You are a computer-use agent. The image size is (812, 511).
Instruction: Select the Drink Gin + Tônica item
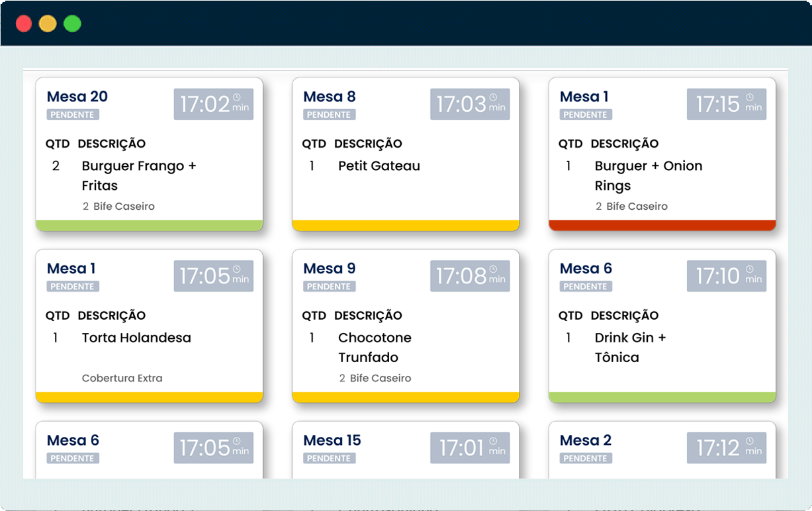pos(631,348)
